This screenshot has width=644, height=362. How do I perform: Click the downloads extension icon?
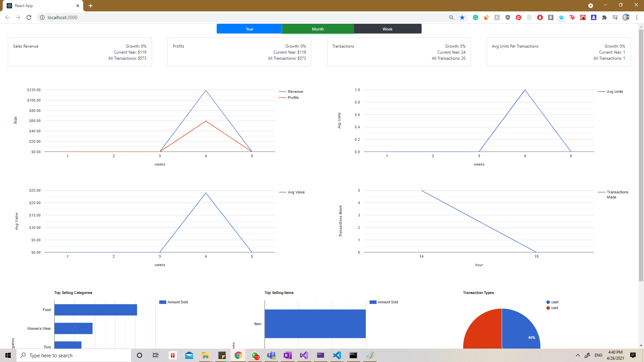tap(550, 17)
